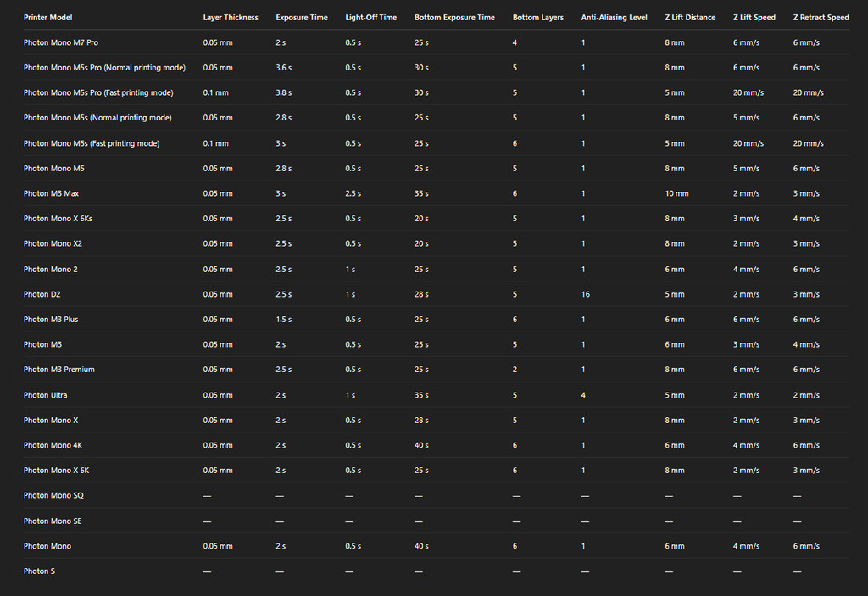Click the 'Photon Ultra' model name
The width and height of the screenshot is (868, 596).
[x=45, y=395]
